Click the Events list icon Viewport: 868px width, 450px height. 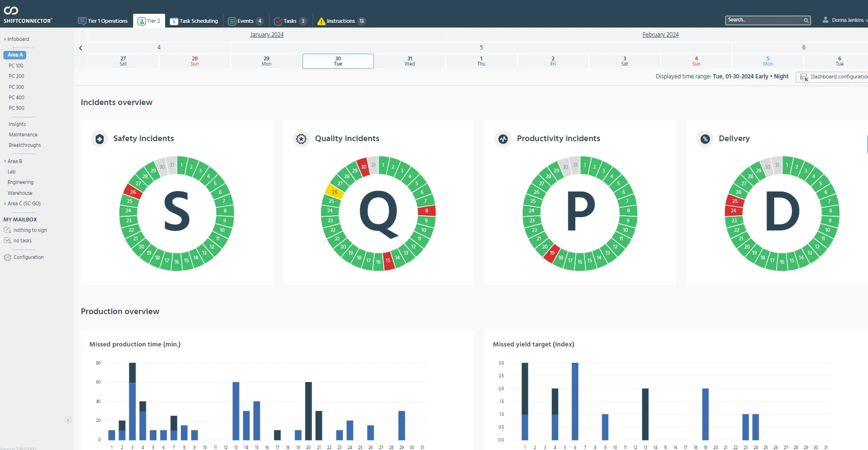click(232, 21)
